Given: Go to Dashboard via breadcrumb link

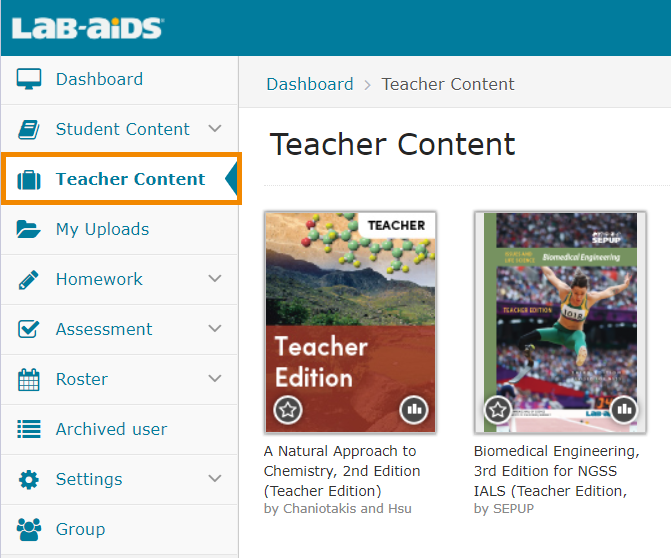Looking at the screenshot, I should (x=309, y=84).
